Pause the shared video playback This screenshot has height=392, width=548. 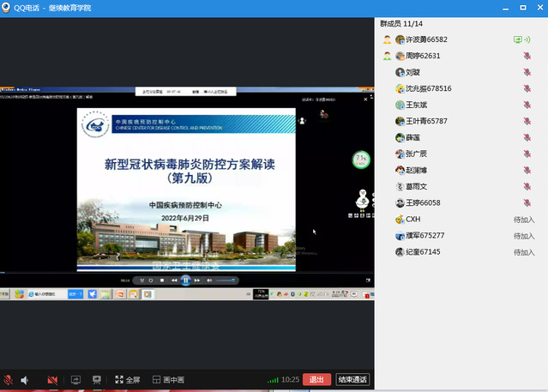tap(185, 280)
